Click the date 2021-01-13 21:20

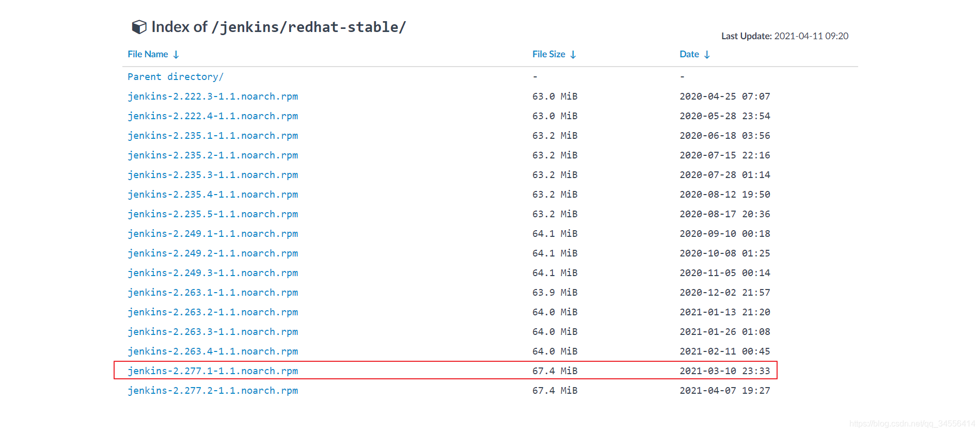[x=725, y=312]
